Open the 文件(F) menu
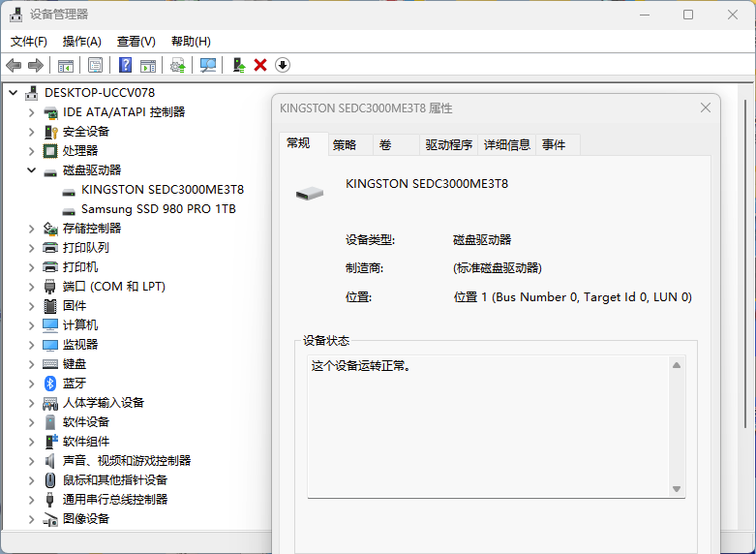The width and height of the screenshot is (756, 554). [29, 42]
